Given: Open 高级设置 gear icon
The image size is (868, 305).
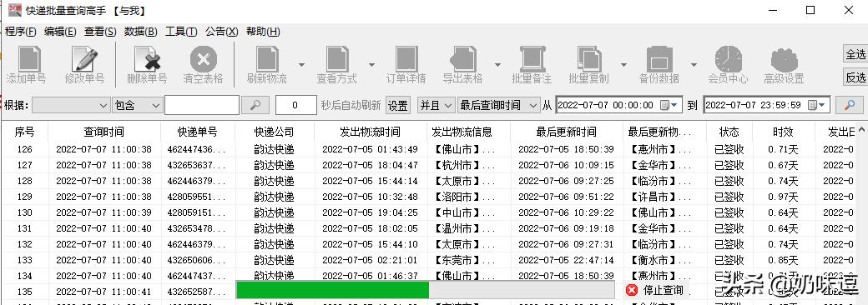Looking at the screenshot, I should 785,60.
